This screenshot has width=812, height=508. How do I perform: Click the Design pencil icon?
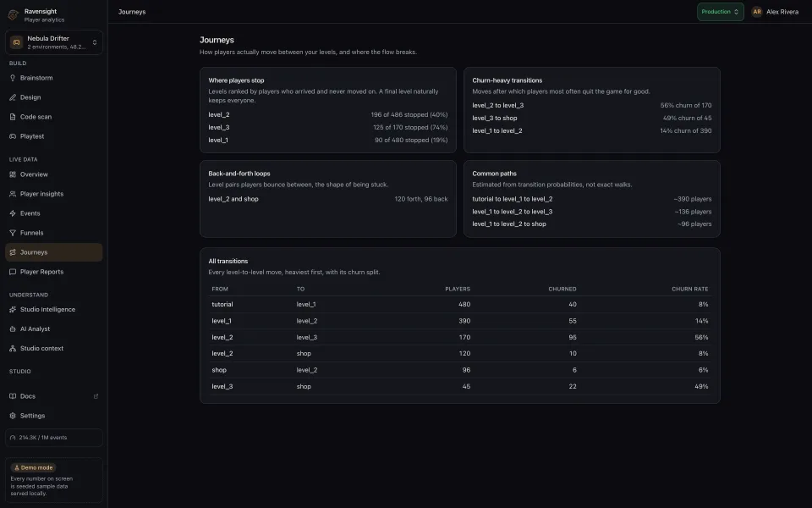tap(13, 97)
